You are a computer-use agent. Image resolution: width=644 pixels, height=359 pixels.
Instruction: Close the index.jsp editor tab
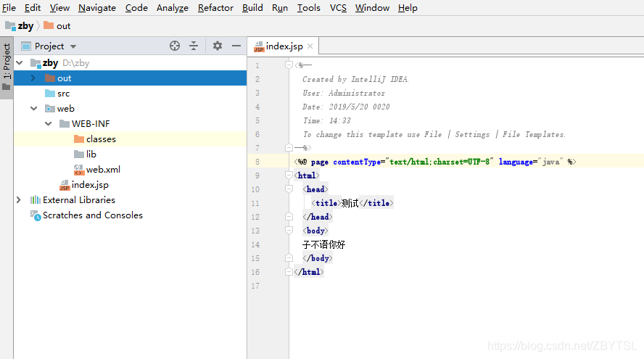tap(310, 46)
